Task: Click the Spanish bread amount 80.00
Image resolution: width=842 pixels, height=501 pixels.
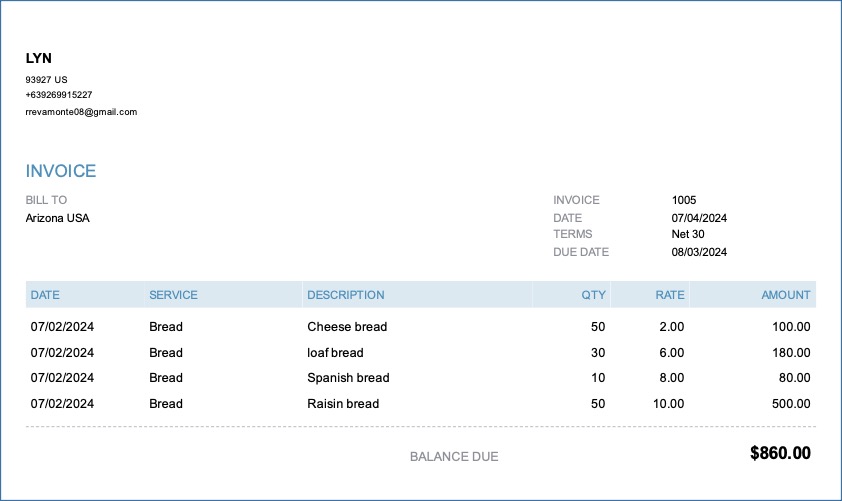Action: [794, 377]
